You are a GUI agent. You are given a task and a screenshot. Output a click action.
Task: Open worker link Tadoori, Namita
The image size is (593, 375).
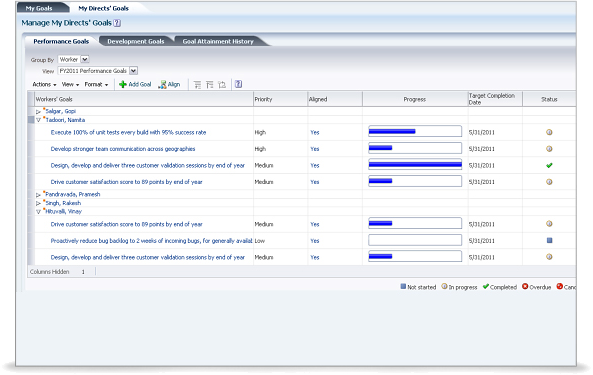[x=65, y=120]
